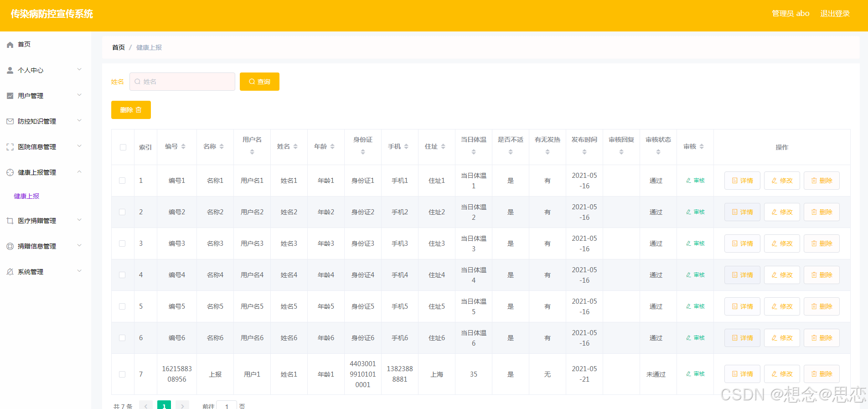
Task: Select 用户管理 menu label
Action: pyautogui.click(x=31, y=96)
